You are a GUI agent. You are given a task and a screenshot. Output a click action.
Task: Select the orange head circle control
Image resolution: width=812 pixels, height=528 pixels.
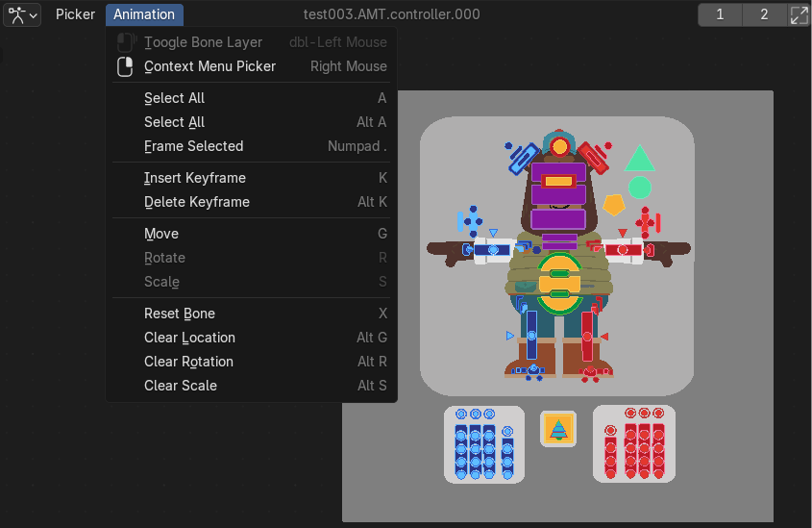click(x=559, y=147)
